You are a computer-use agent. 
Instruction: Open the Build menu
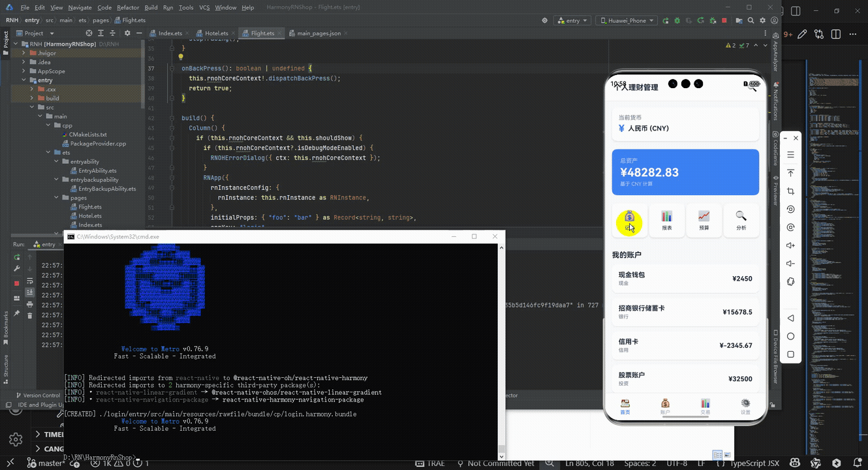(x=151, y=7)
